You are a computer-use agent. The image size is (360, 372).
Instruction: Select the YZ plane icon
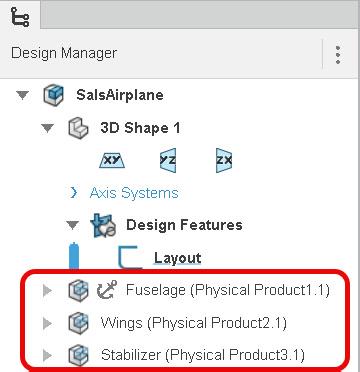click(x=168, y=160)
